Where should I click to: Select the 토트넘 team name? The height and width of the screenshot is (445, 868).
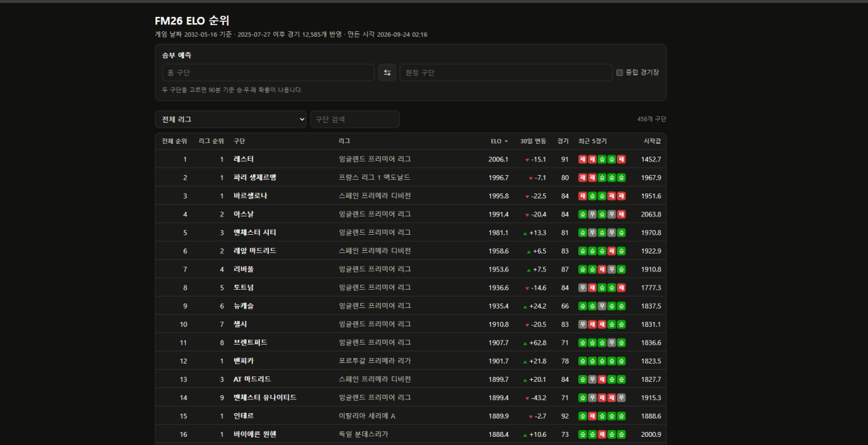point(243,288)
